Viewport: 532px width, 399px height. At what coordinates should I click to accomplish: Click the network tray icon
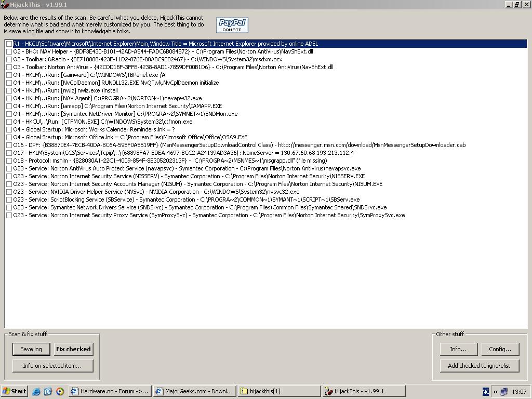coord(504,392)
